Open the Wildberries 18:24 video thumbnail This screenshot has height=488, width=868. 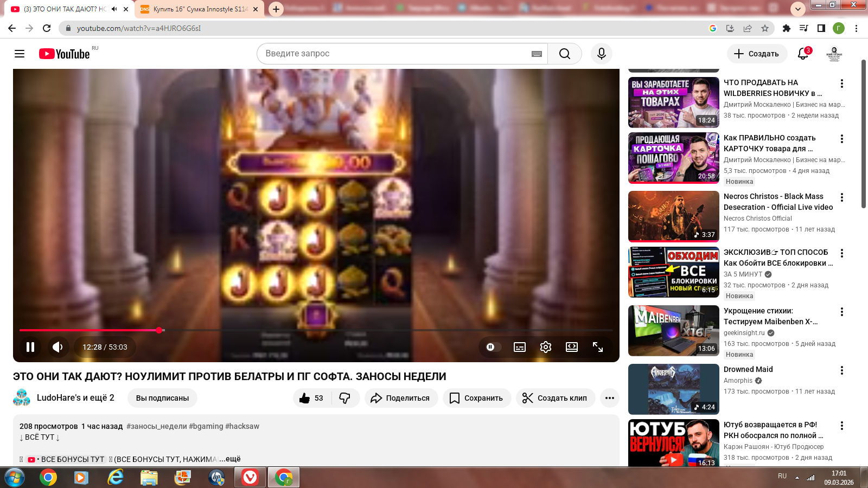coord(674,102)
